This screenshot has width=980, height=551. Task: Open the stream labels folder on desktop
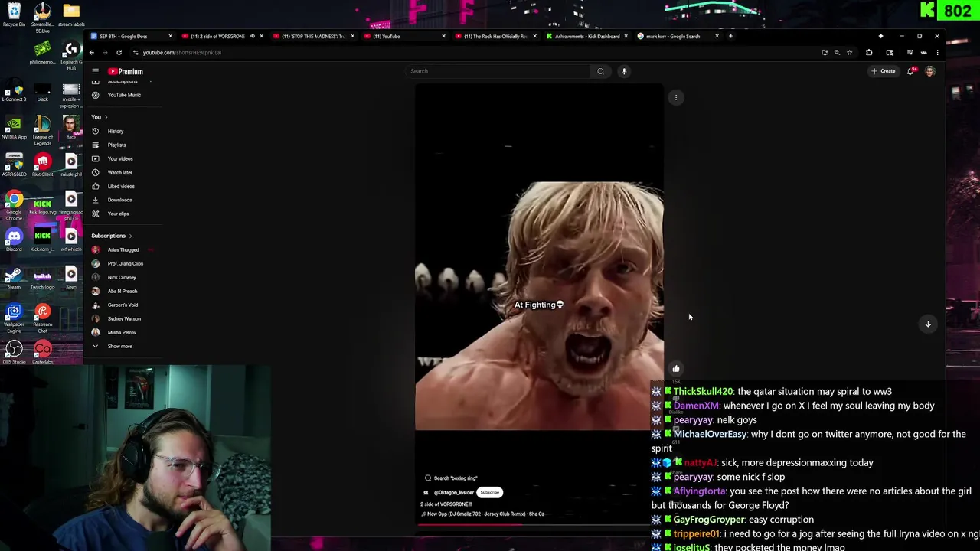[x=71, y=15]
